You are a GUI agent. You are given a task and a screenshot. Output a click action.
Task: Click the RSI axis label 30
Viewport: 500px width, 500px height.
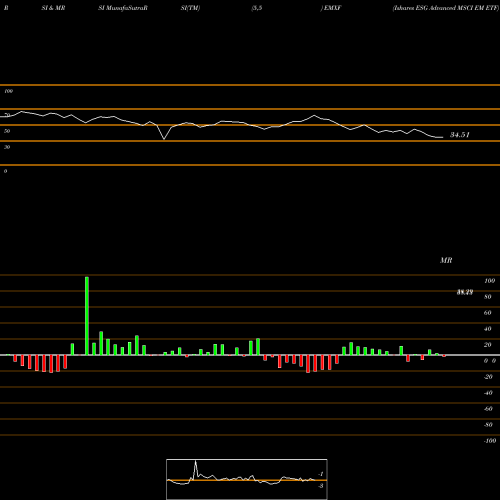point(7,147)
